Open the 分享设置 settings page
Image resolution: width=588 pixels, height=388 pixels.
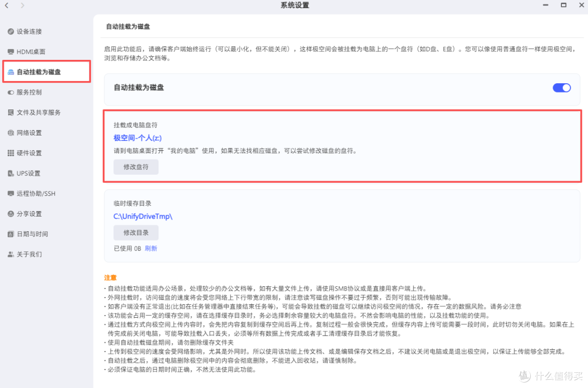[x=10, y=213]
